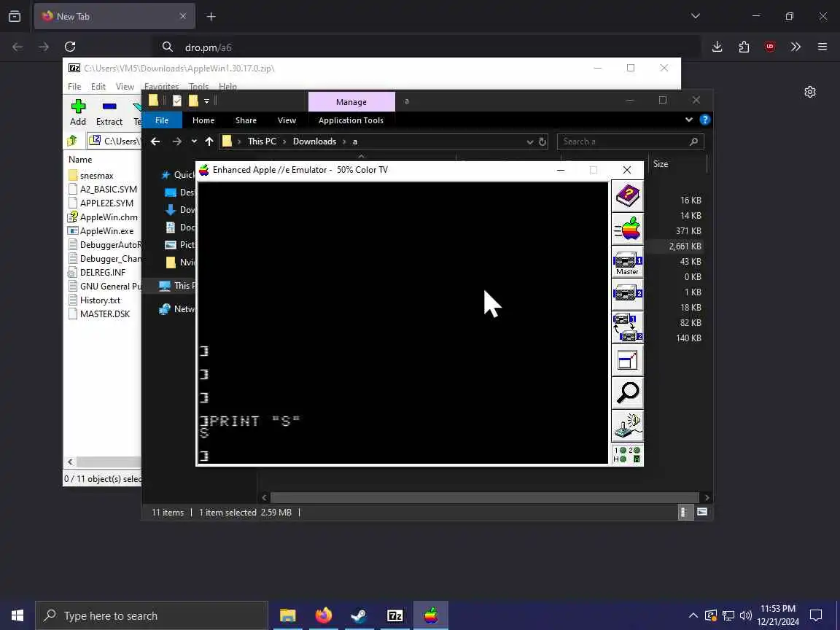Open Explorer quick access toolbar dropdown

click(x=206, y=101)
